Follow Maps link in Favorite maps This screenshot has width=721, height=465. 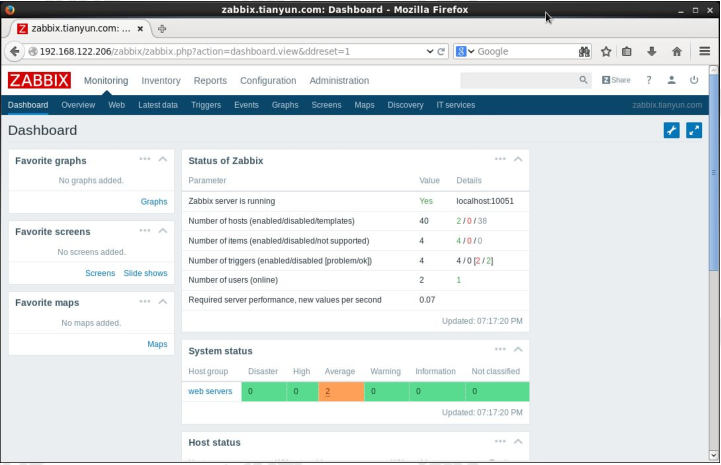coord(157,344)
